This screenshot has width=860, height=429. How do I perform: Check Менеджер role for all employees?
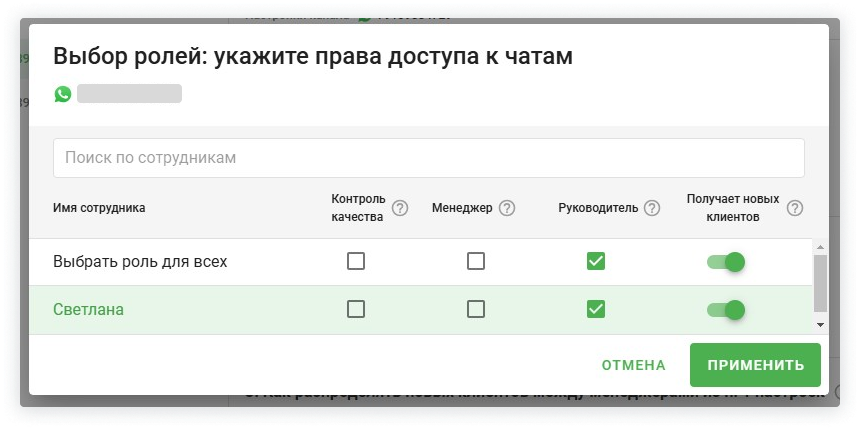pyautogui.click(x=476, y=262)
